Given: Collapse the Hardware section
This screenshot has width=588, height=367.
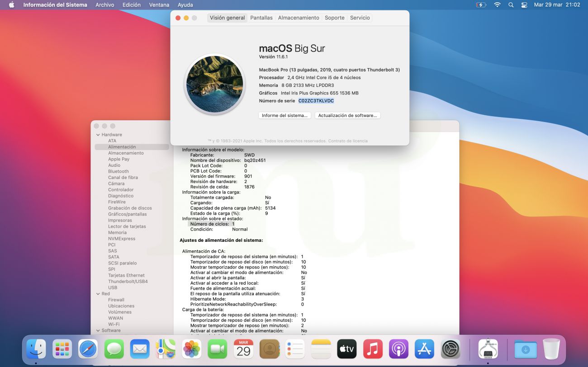Looking at the screenshot, I should (x=98, y=135).
